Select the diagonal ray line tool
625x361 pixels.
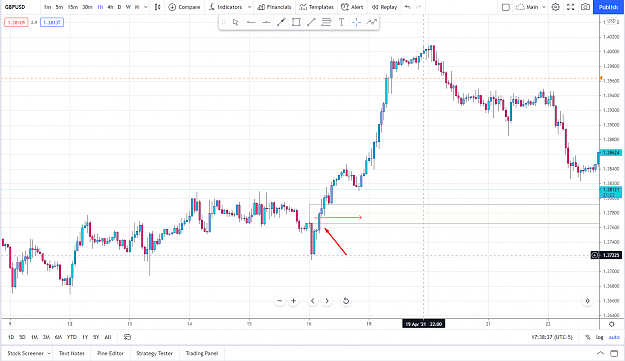[311, 22]
